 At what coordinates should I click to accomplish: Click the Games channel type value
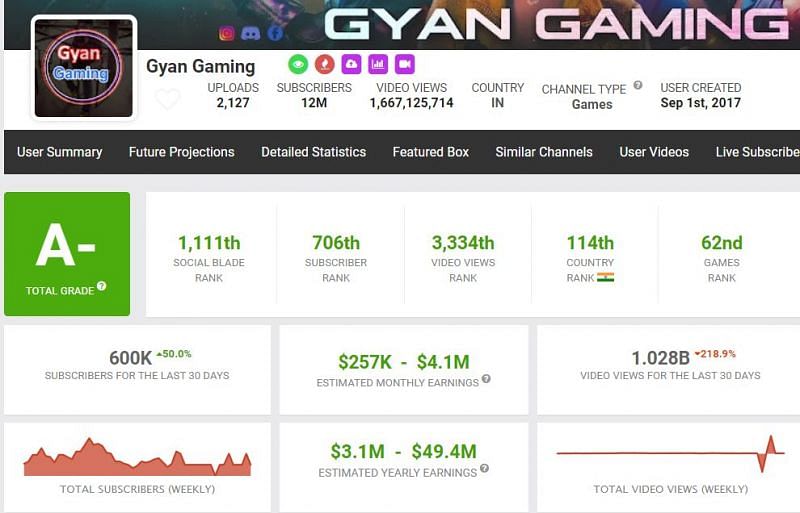click(592, 104)
